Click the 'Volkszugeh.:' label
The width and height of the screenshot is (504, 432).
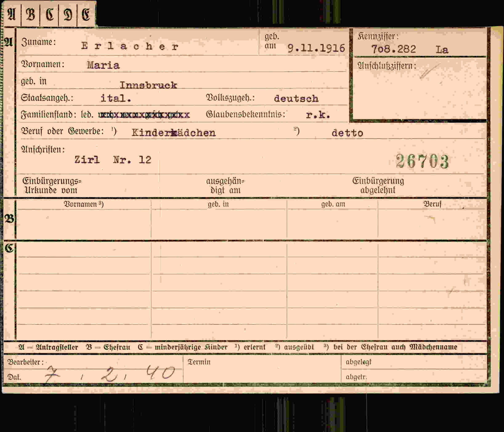pos(230,98)
